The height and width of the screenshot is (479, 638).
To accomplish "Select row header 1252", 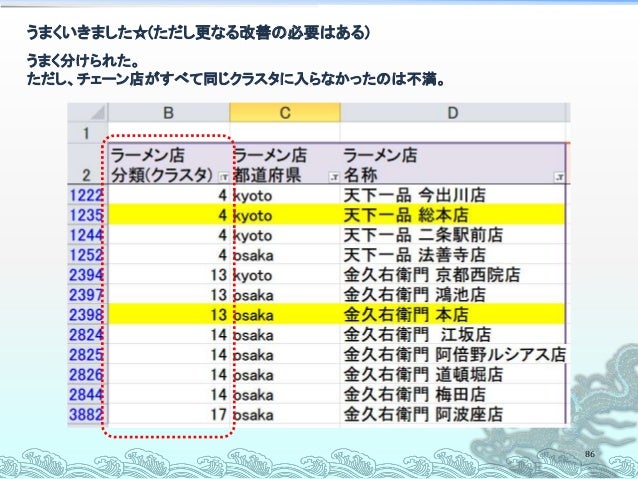I will point(86,255).
